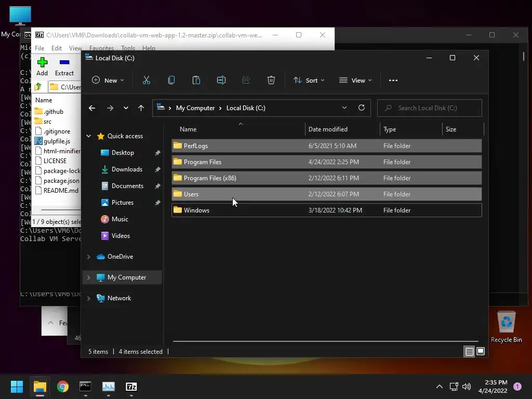Select the Windows folder row

pyautogui.click(x=327, y=210)
